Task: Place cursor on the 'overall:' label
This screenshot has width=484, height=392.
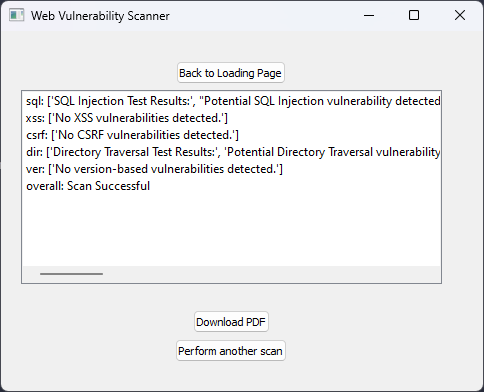Action: [45, 186]
